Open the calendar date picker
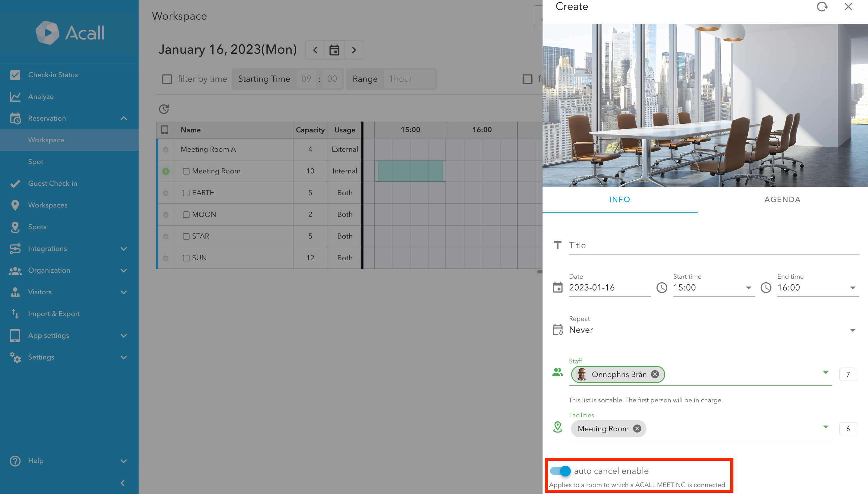Screen dimensions: 868x494 334,50
